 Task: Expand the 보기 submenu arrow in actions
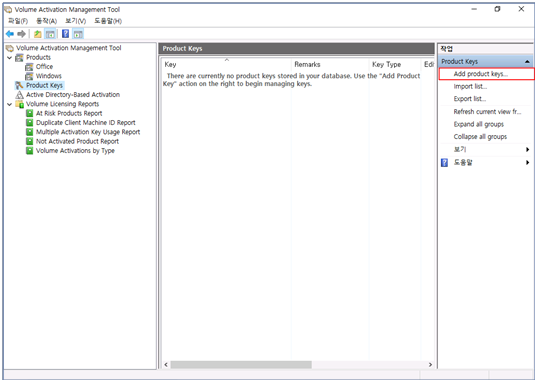click(527, 149)
